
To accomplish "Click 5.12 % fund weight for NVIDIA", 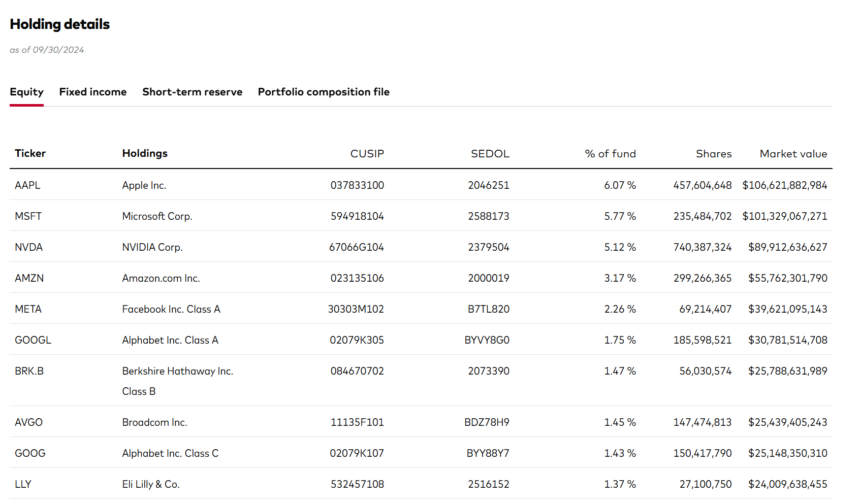I will pyautogui.click(x=620, y=247).
